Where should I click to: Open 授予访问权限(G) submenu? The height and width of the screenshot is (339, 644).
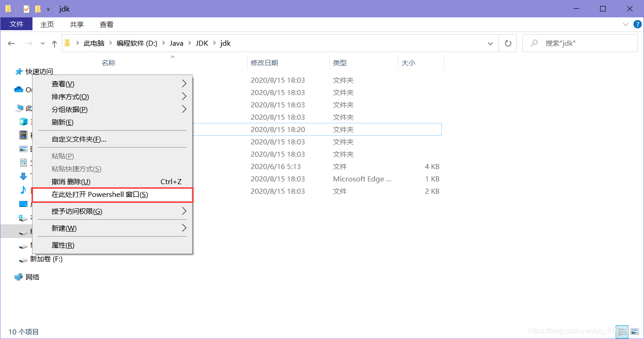coord(112,212)
